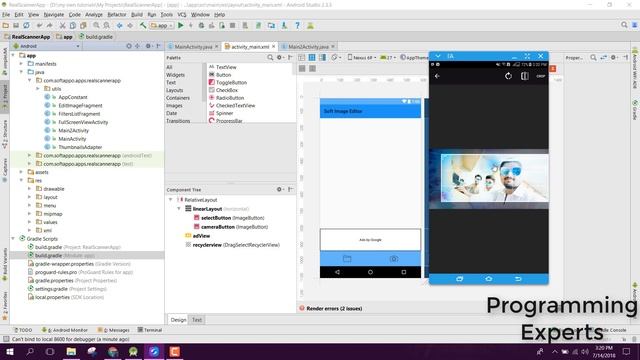
Task: Open the Build menu
Action: point(137,14)
